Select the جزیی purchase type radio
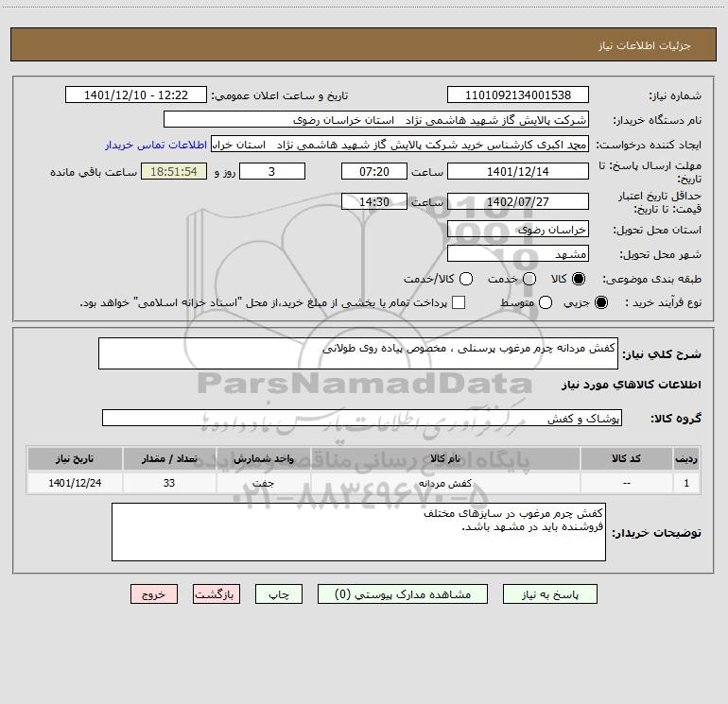Viewport: 728px width, 704px height. point(600,302)
